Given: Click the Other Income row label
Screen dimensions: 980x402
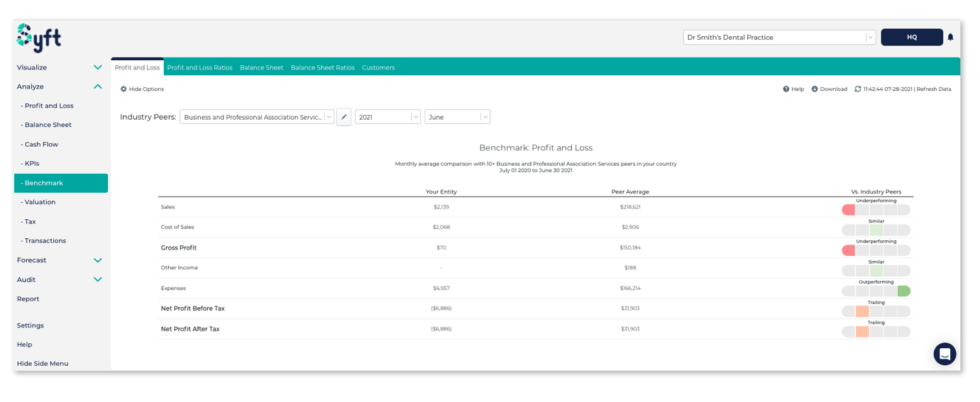Looking at the screenshot, I should pyautogui.click(x=180, y=268).
